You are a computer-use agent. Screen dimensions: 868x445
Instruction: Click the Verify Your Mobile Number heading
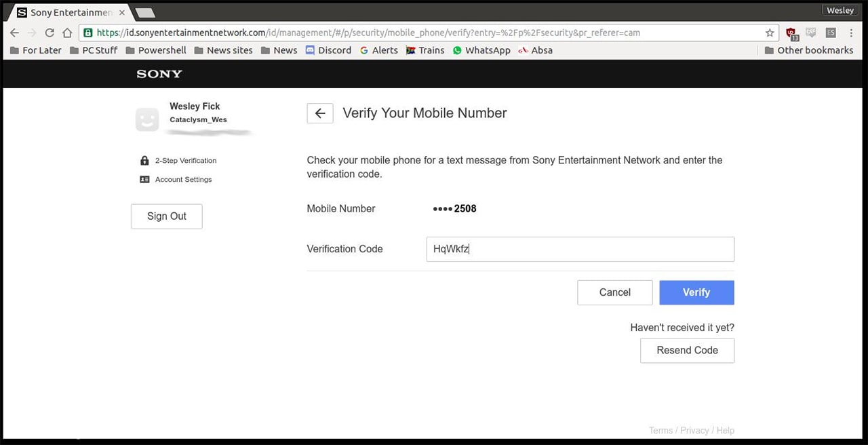[425, 113]
